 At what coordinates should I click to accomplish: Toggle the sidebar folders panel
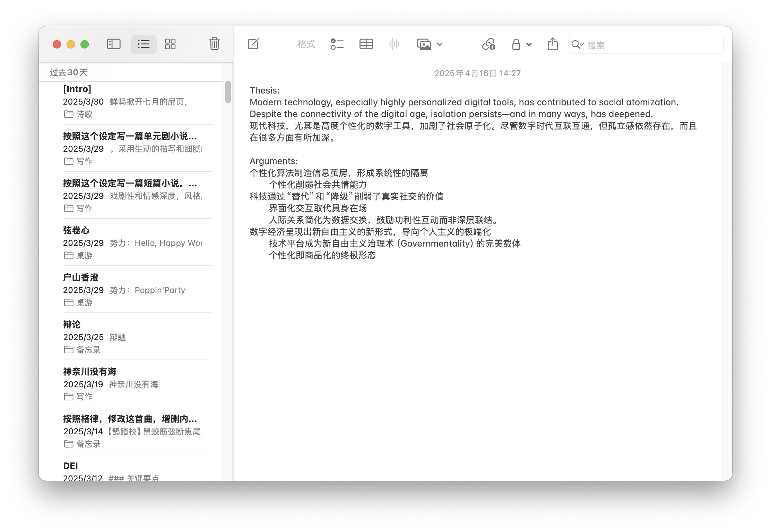(114, 44)
